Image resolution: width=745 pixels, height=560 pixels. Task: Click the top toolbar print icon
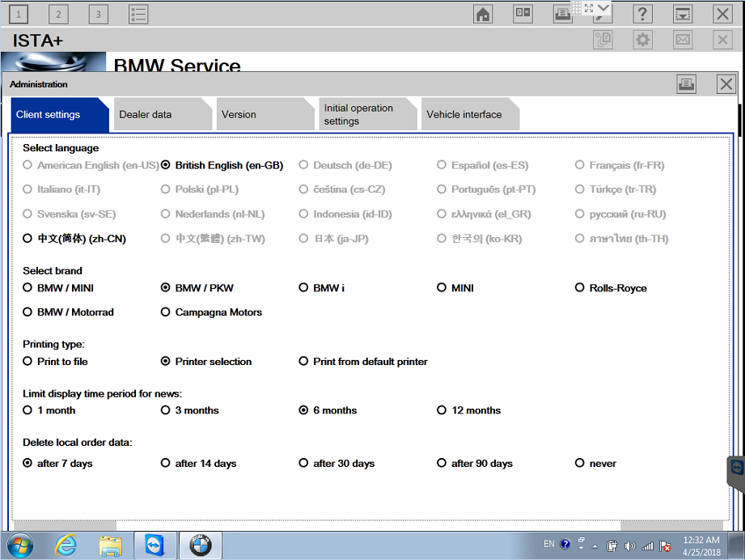(562, 15)
